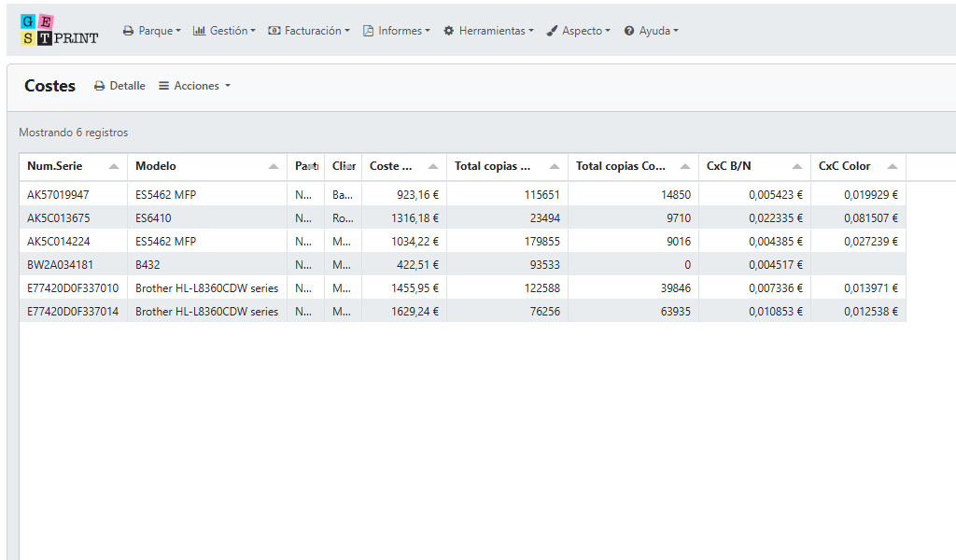Click the gear icon beside Herramientas
956x560 pixels.
pyautogui.click(x=449, y=31)
